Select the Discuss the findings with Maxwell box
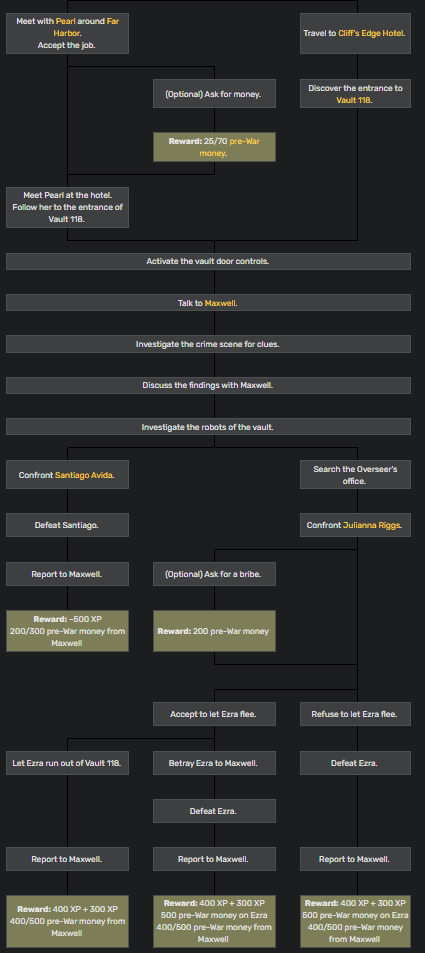Screen dimensions: 425x953 pos(208,385)
